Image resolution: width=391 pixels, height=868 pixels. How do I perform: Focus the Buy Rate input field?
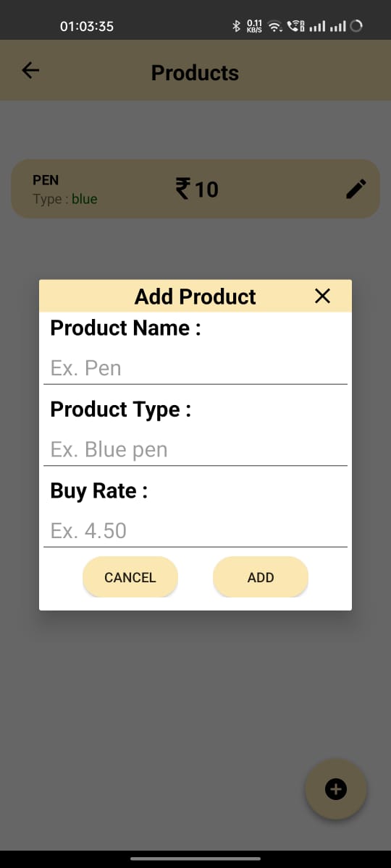tap(195, 531)
